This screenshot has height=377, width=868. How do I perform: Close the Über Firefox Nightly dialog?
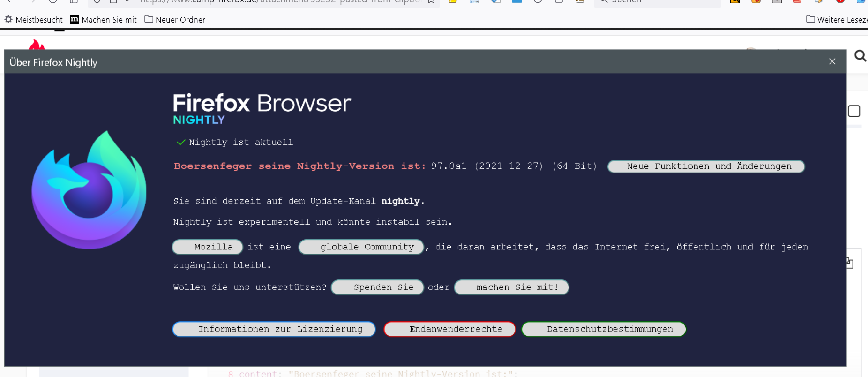832,61
